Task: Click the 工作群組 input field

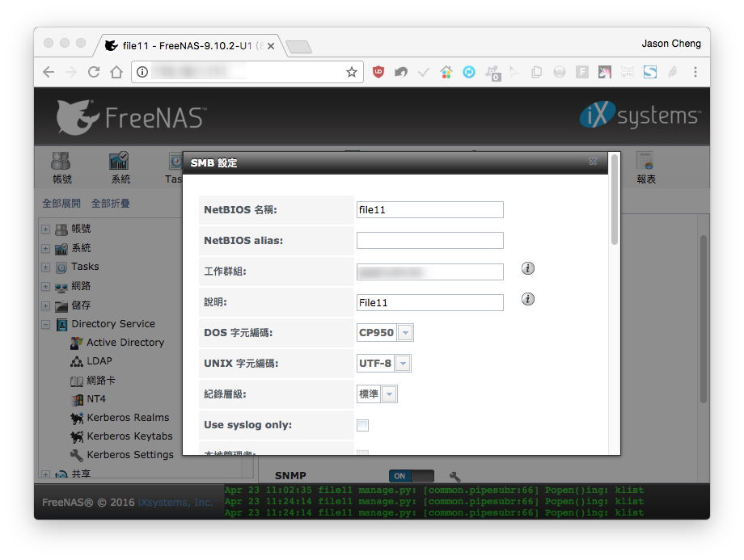Action: pyautogui.click(x=430, y=272)
